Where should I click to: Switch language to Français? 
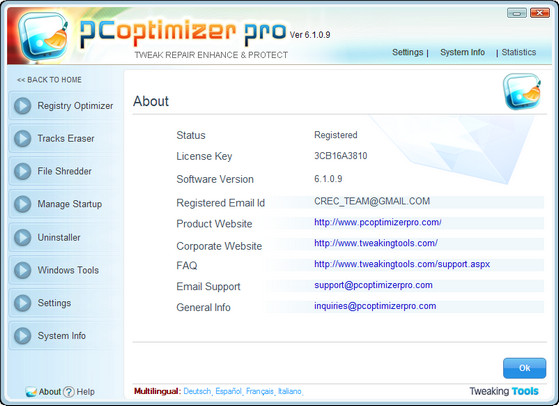pos(260,391)
